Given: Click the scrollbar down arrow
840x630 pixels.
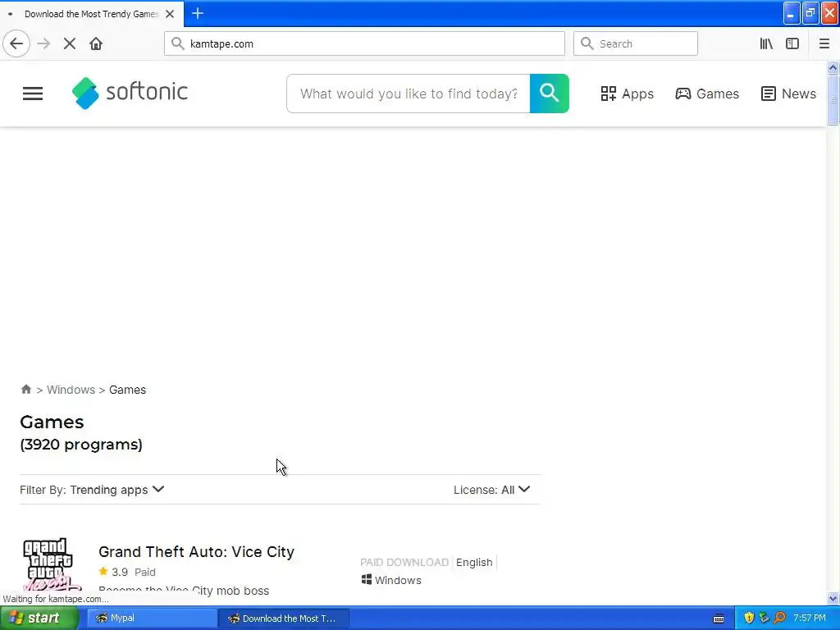Looking at the screenshot, I should [833, 598].
